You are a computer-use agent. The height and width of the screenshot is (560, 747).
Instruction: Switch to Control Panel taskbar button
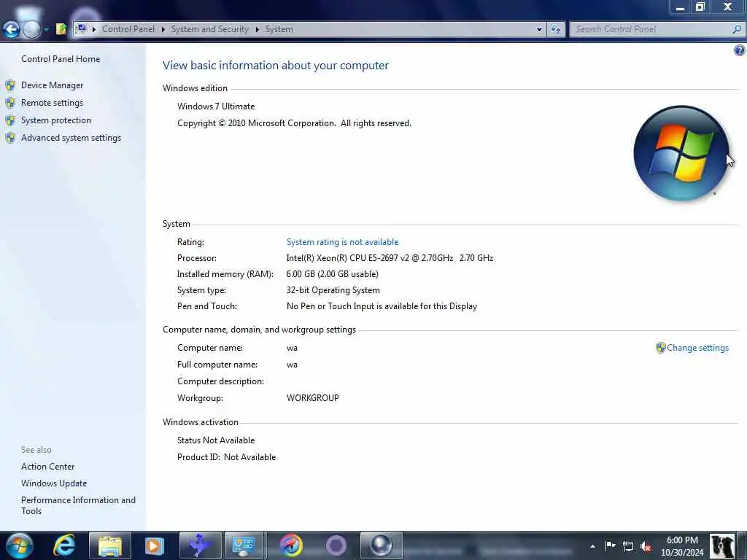pos(244,545)
